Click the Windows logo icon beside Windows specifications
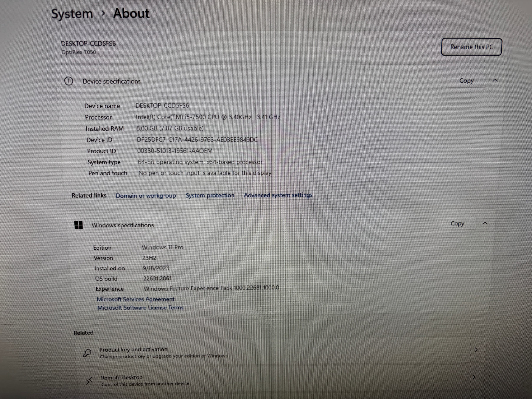Screen dimensions: 532x399 (78, 225)
